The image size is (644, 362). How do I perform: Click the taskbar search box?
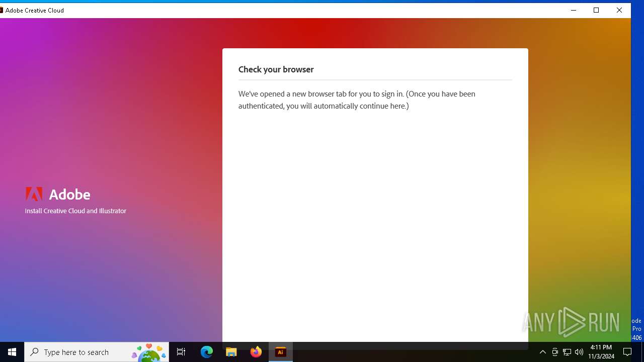pos(97,352)
